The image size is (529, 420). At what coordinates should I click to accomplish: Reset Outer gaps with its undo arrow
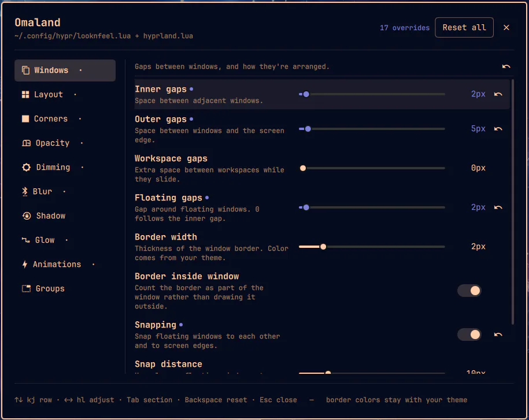click(498, 129)
